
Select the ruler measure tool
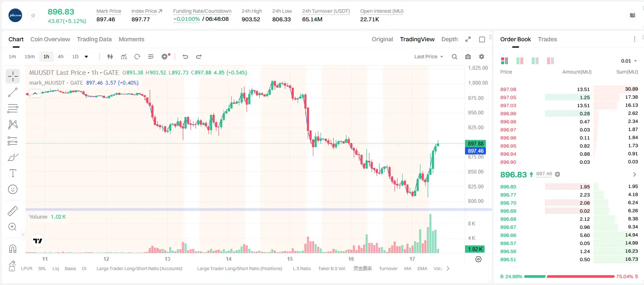pos(13,211)
